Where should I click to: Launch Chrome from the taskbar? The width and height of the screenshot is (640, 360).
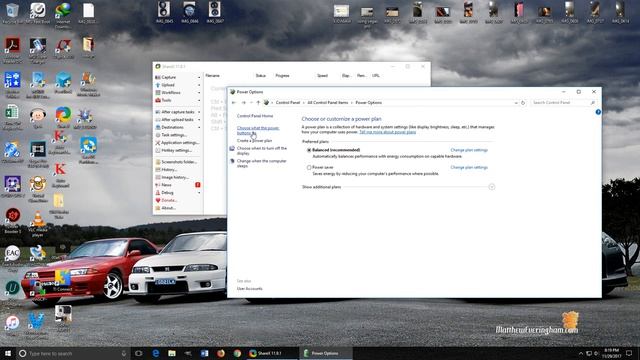[237, 353]
